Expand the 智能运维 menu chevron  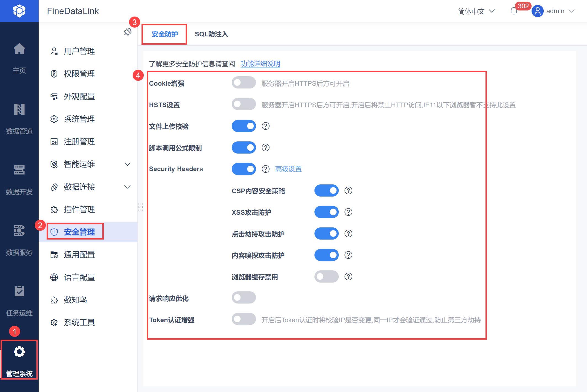(x=127, y=164)
